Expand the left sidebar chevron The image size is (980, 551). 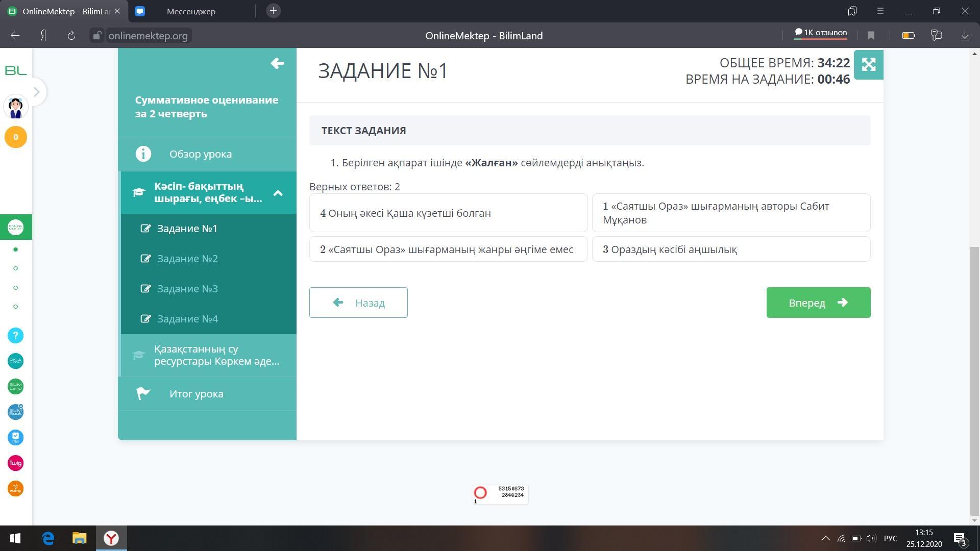pyautogui.click(x=36, y=92)
